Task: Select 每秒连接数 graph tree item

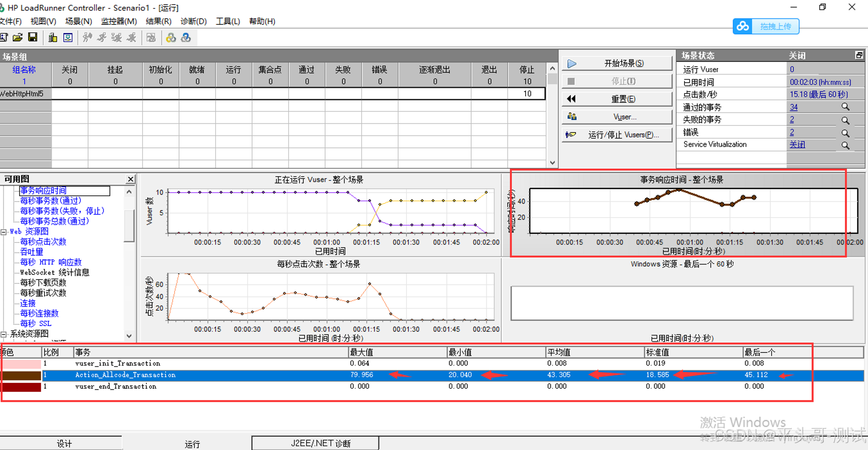Action: click(39, 314)
